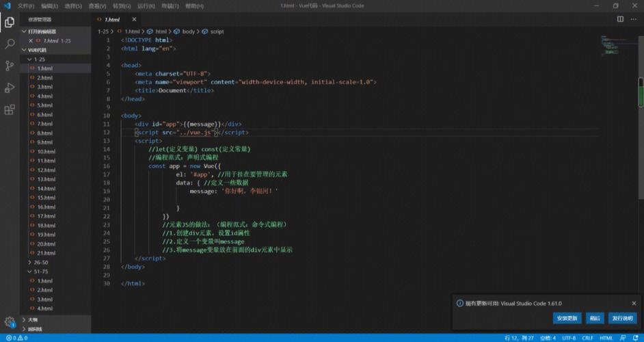Click the 安装更新 install update button

point(567,318)
